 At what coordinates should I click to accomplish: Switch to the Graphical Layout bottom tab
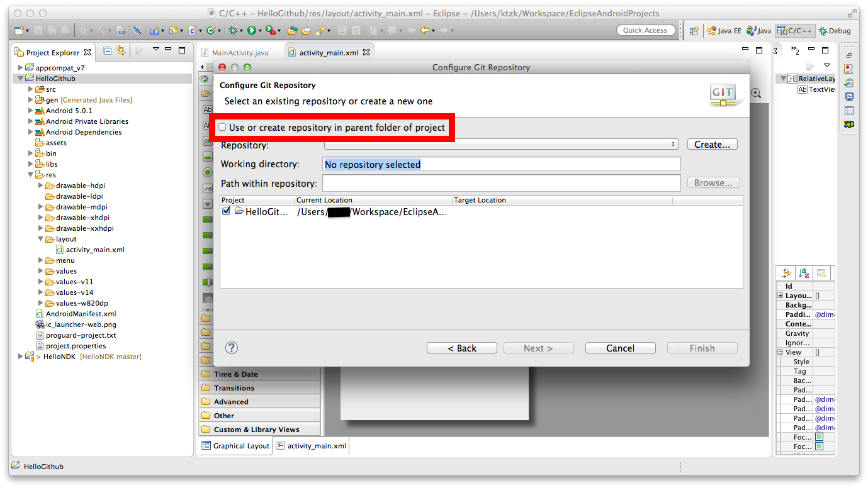coord(236,446)
